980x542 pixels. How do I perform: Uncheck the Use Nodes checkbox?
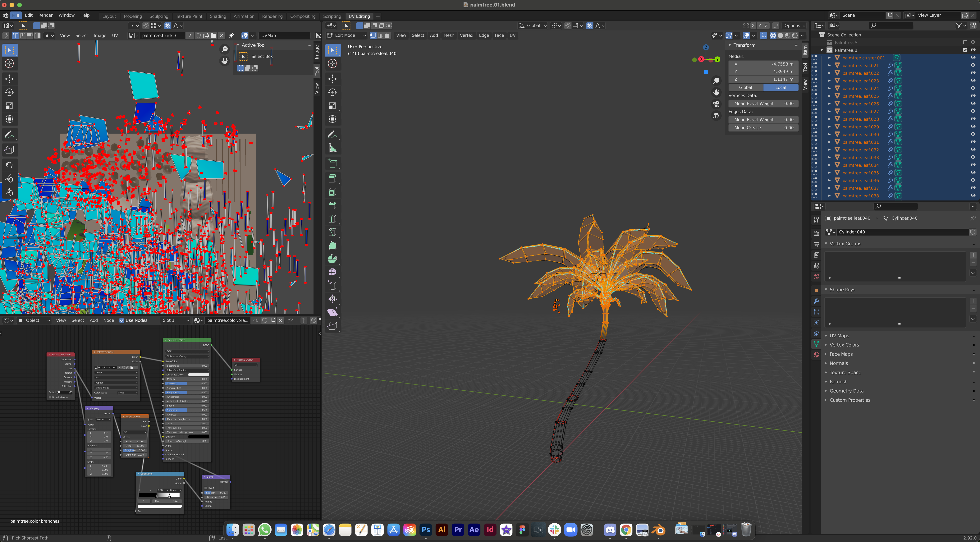coord(122,320)
